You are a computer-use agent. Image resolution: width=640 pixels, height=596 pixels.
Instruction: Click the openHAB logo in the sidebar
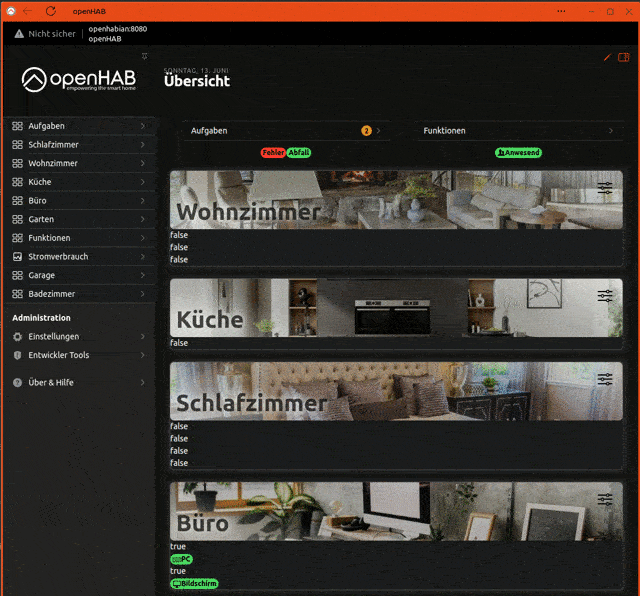point(79,80)
